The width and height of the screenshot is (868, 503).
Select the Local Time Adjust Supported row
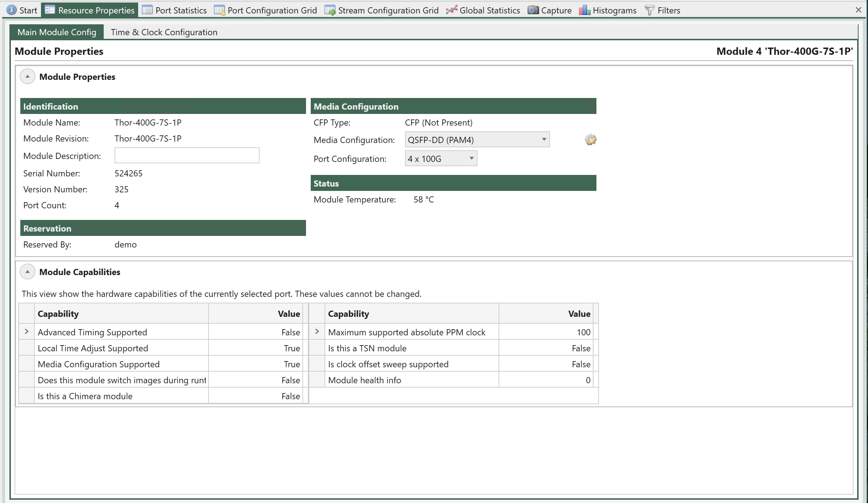163,348
